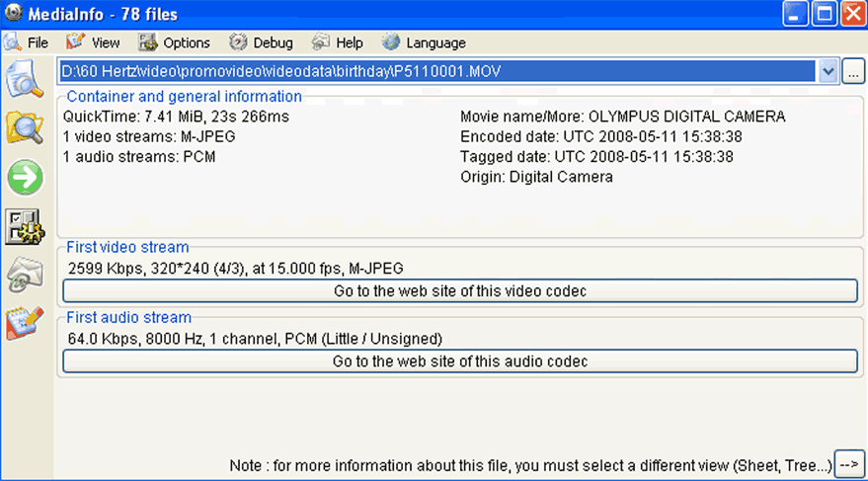Click the green arrow export icon
Image resolution: width=868 pixels, height=481 pixels.
click(25, 177)
